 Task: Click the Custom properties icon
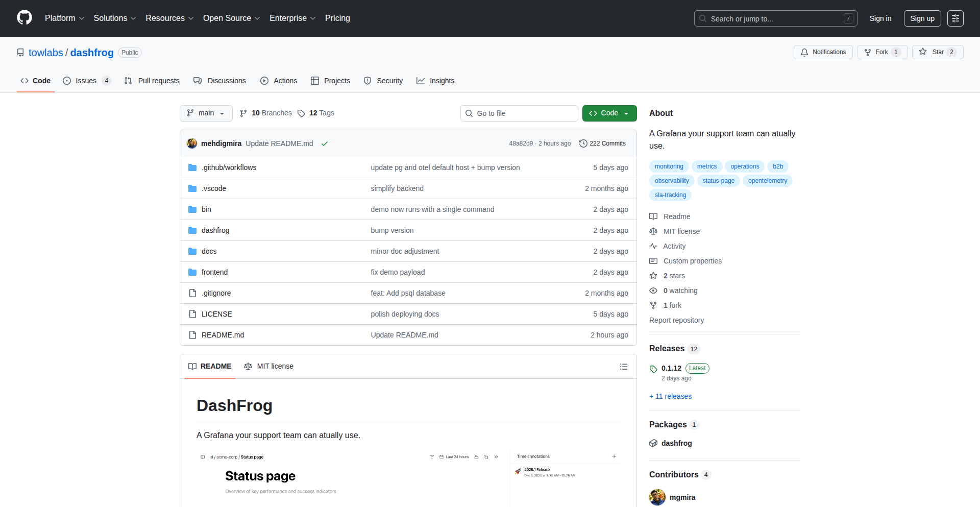pos(653,261)
